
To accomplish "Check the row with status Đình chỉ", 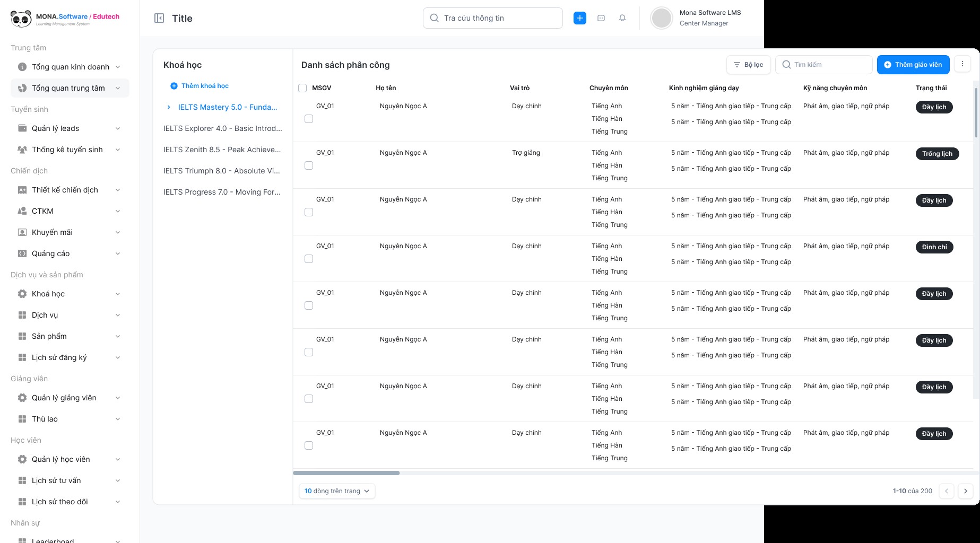I will pos(309,259).
